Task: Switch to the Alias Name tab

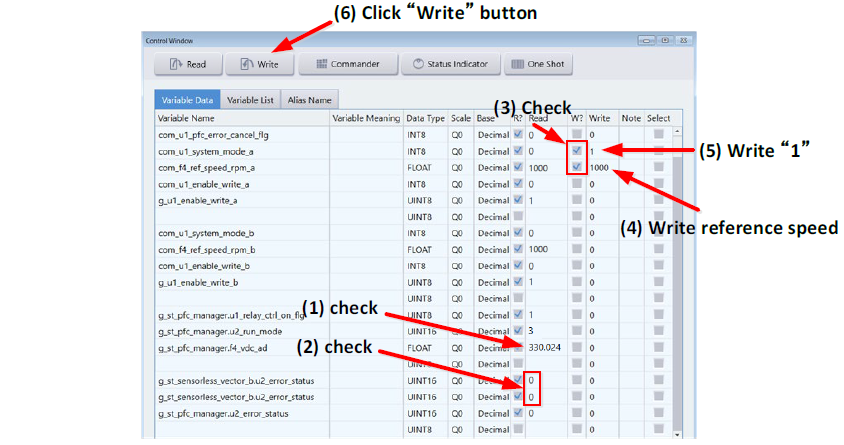Action: pos(309,100)
